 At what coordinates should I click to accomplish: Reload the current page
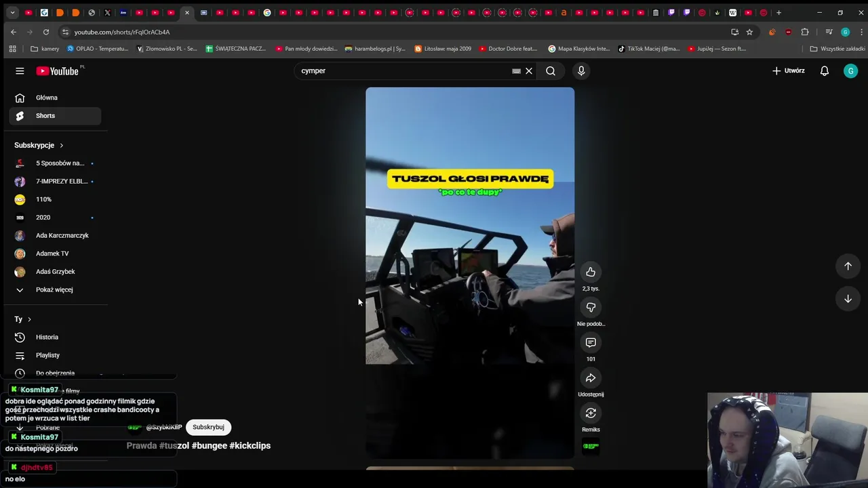point(45,32)
